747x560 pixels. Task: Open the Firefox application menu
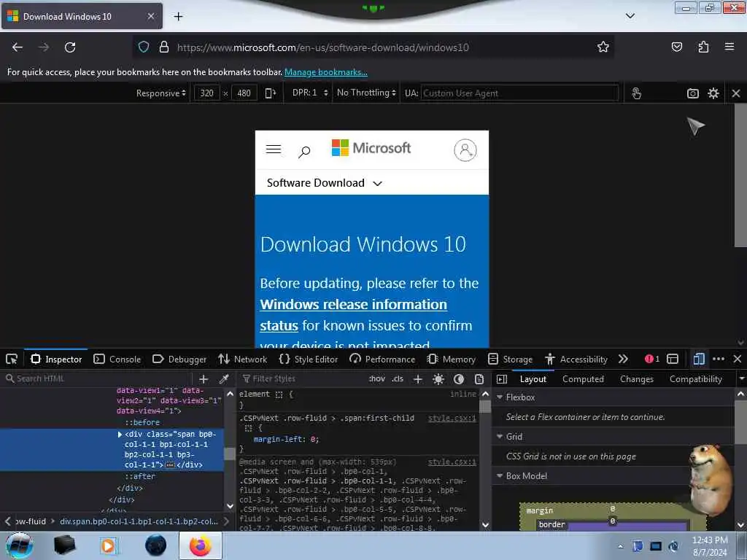pos(729,47)
